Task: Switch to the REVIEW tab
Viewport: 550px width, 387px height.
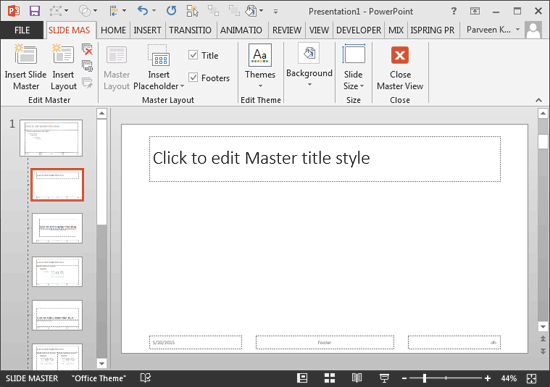Action: click(287, 31)
